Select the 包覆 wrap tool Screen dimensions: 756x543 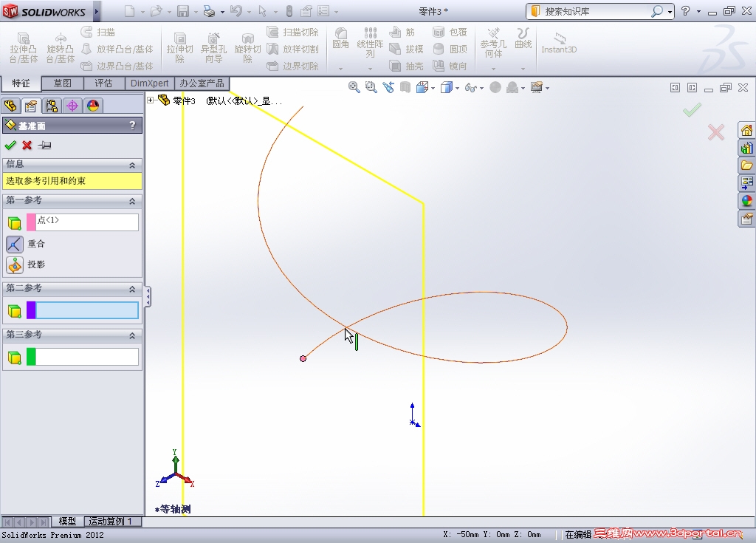450,33
